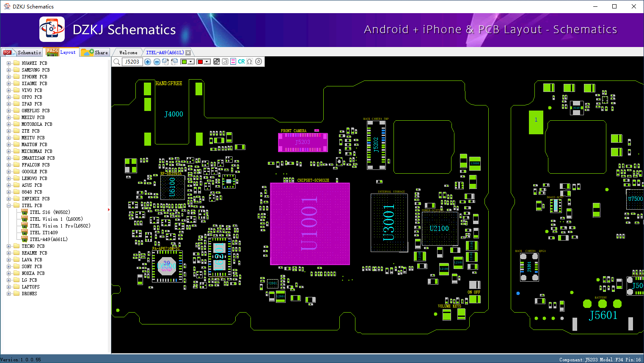
Task: Click the U7500 chip on the board
Action: pos(635,199)
